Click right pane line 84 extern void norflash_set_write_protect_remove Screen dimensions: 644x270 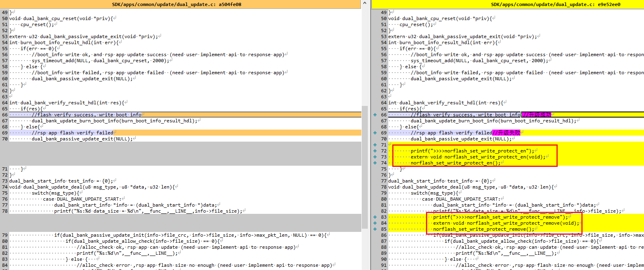(506, 223)
